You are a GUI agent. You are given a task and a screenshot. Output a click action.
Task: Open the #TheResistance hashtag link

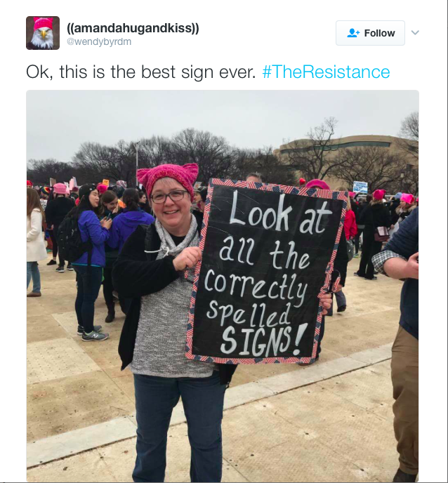point(326,72)
